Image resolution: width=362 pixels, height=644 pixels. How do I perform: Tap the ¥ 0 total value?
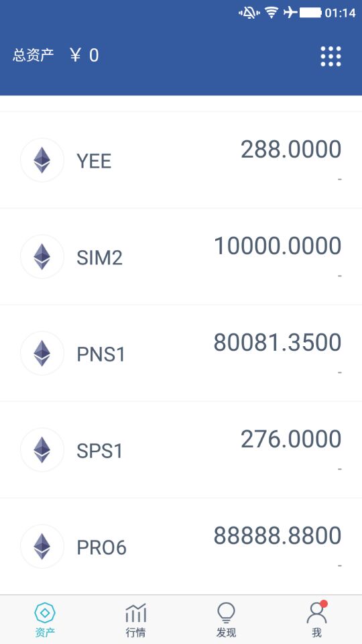[84, 55]
